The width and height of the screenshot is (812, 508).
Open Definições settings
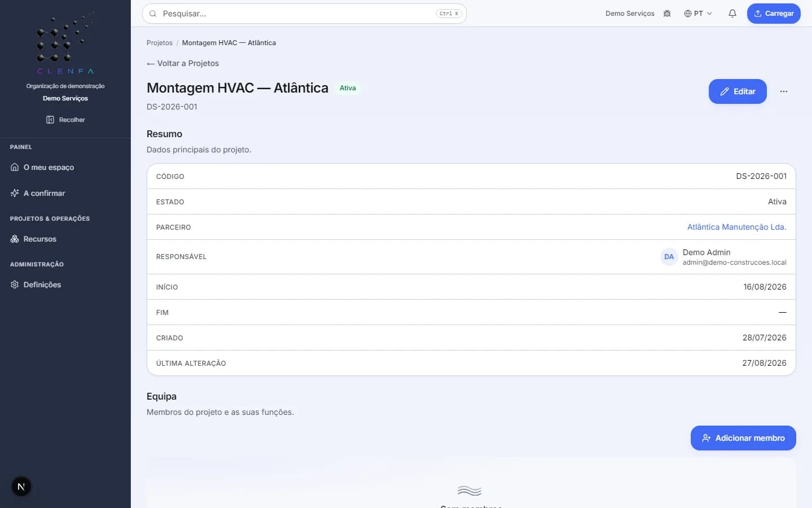pyautogui.click(x=65, y=284)
